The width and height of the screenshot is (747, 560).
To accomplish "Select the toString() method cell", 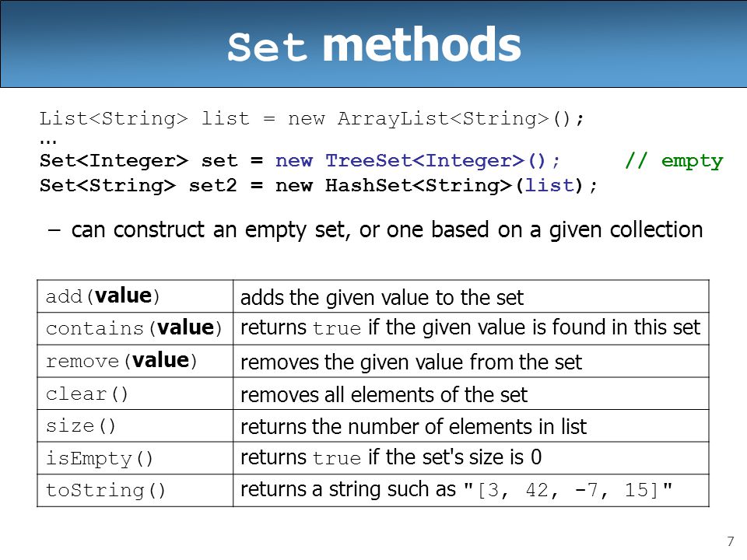I will coord(135,491).
